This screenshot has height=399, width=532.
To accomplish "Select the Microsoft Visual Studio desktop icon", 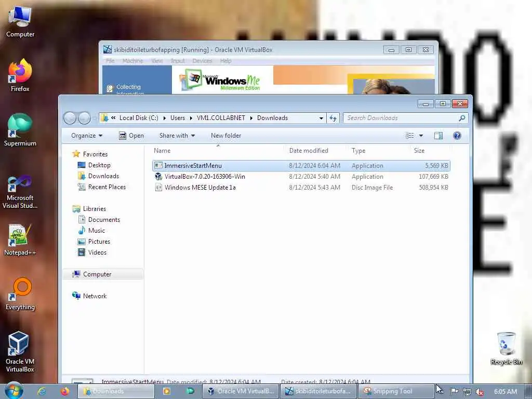I will [x=20, y=192].
